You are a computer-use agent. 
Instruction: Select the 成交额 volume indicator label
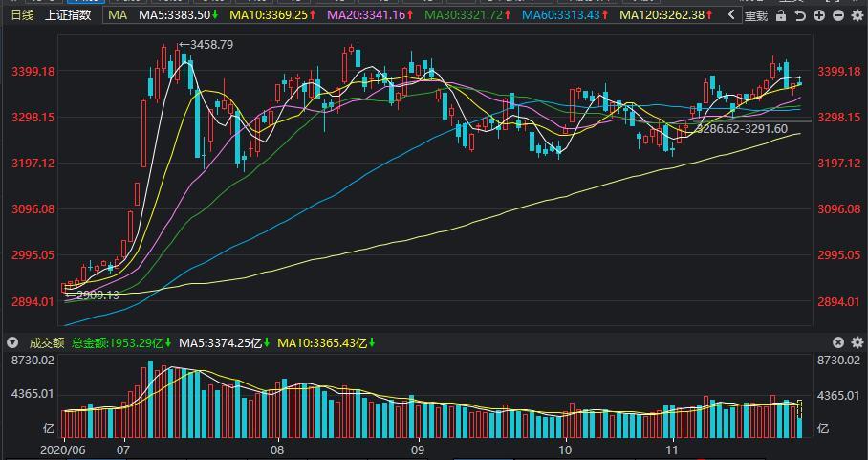[47, 343]
